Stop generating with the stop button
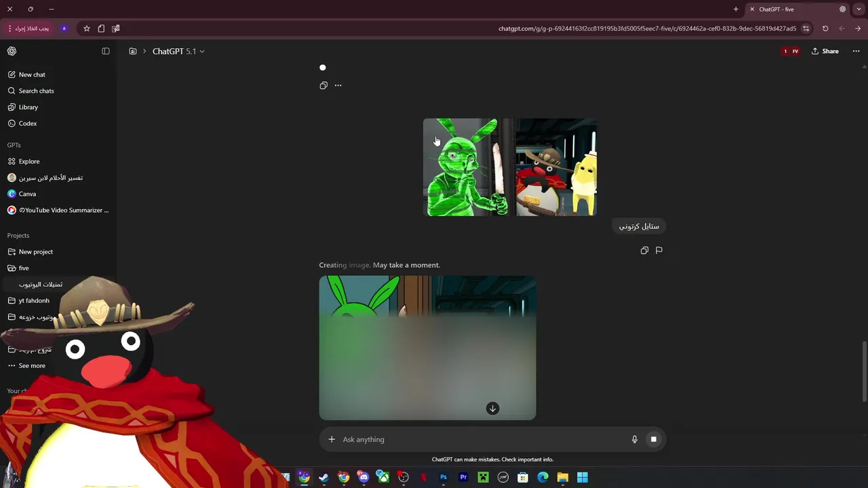The width and height of the screenshot is (868, 488). tap(654, 439)
